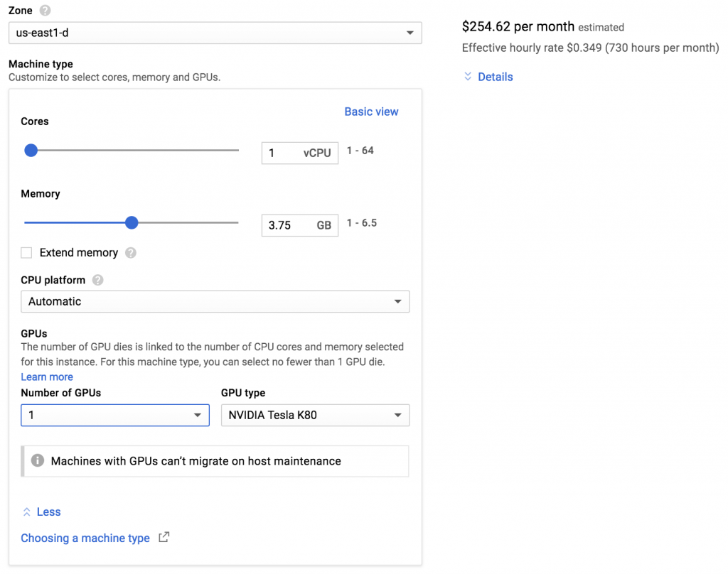Collapse the panel using the Less control
Viewport: 728px width, 574px height.
[41, 511]
